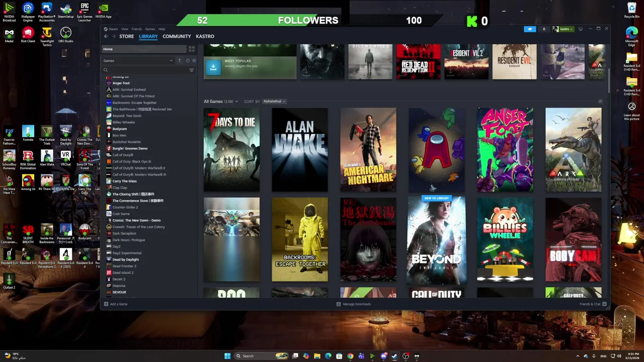The image size is (644, 362).
Task: Open Teamfight Tactics desktop icon
Action: tap(47, 37)
